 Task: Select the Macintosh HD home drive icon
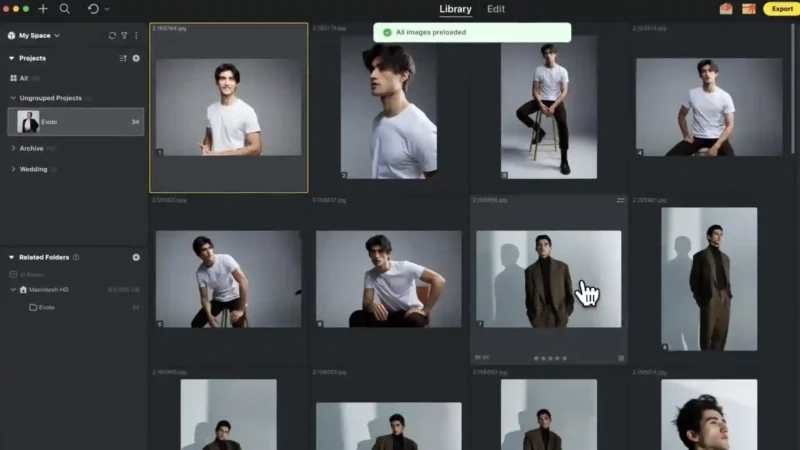(x=23, y=289)
